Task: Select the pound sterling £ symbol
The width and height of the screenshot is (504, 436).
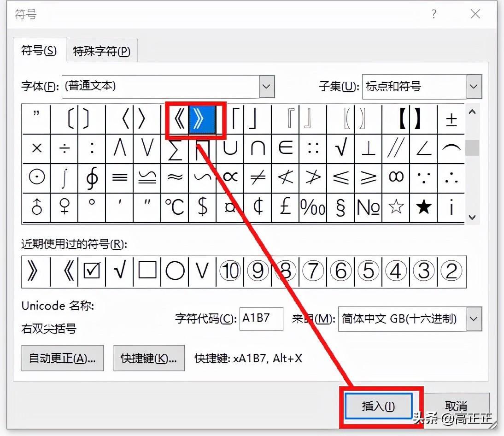Action: [286, 207]
